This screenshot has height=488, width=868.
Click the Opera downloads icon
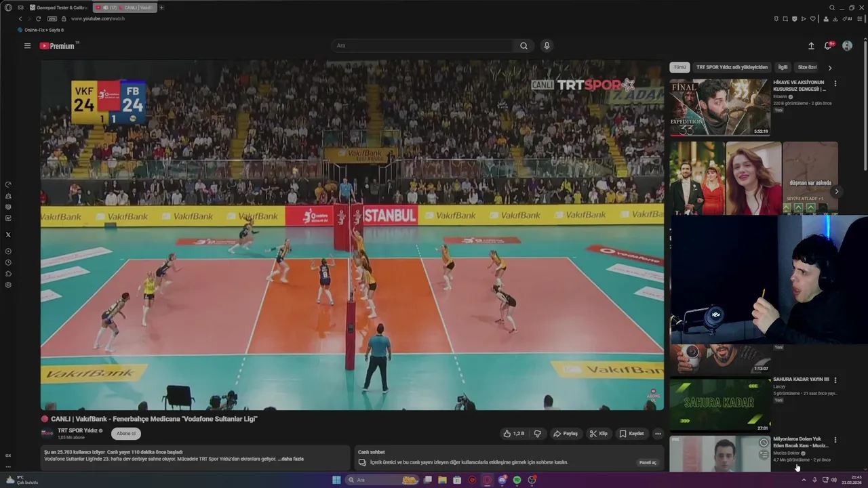pyautogui.click(x=835, y=18)
